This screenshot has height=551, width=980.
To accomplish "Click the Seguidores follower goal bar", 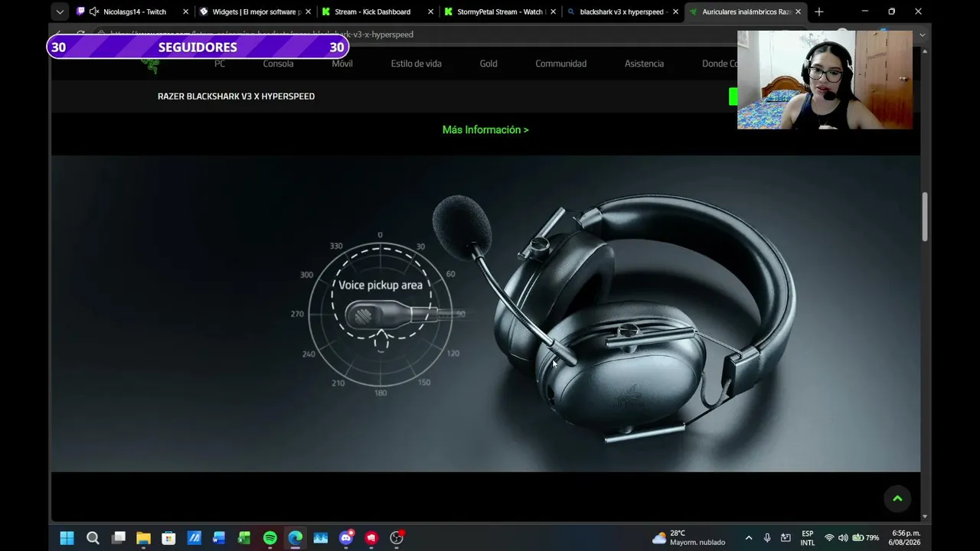I will (198, 47).
